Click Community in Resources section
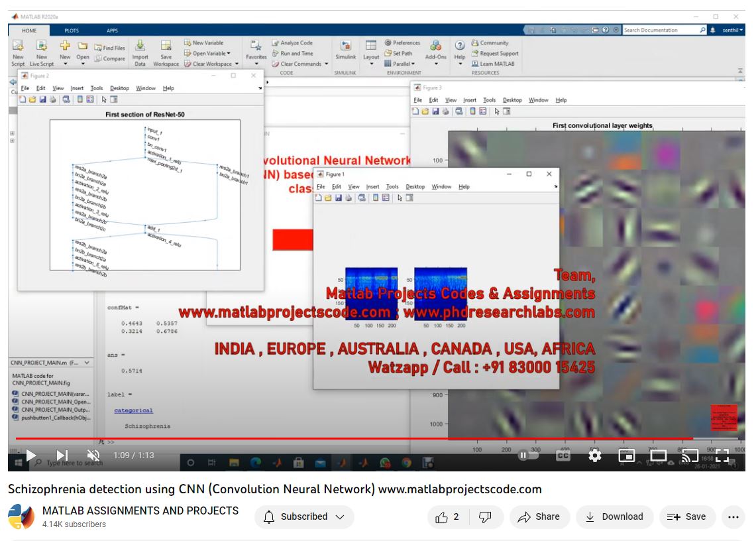 [490, 42]
